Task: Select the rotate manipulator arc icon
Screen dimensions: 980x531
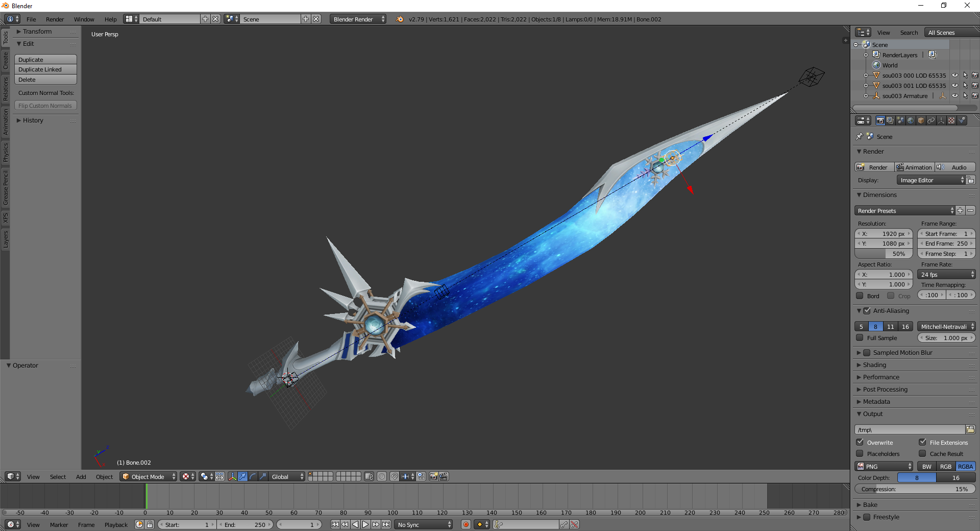Action: pyautogui.click(x=253, y=476)
